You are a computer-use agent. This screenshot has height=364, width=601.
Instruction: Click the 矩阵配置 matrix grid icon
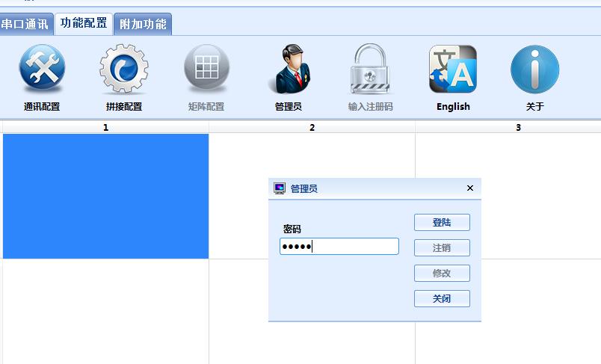point(206,70)
